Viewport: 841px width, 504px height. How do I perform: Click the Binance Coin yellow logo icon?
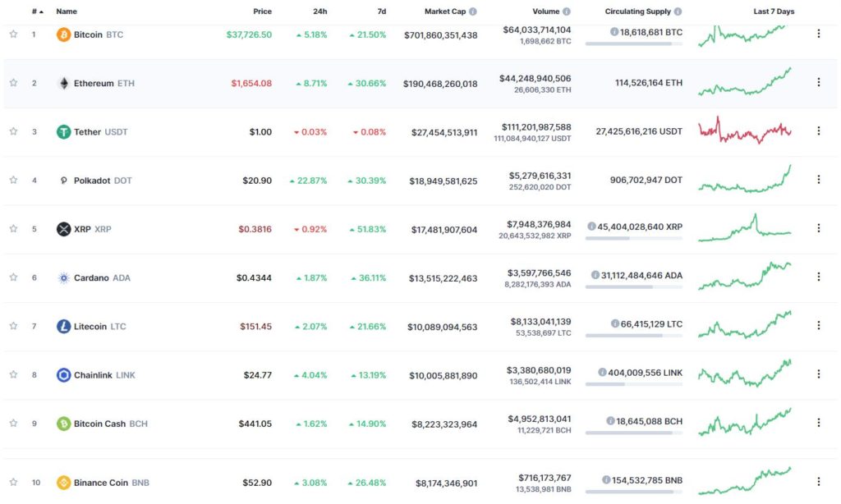[x=64, y=483]
